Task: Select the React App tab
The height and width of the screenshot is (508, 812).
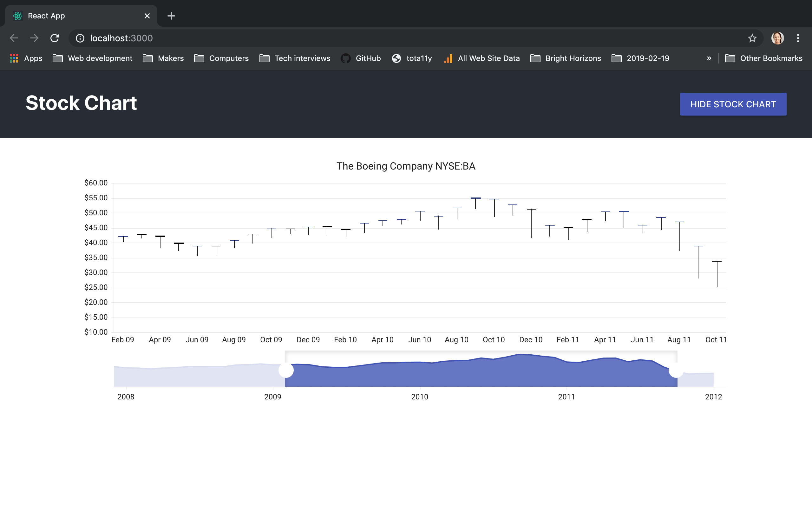Action: [81, 16]
